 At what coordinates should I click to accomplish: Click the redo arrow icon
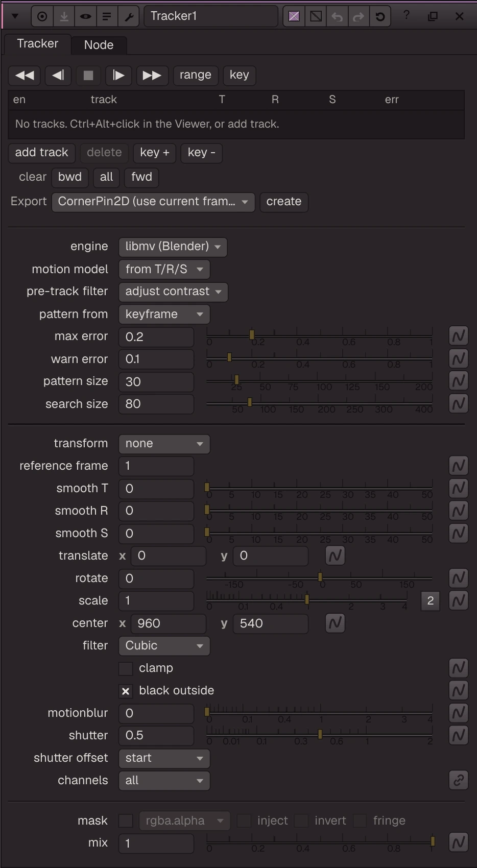[x=359, y=16]
